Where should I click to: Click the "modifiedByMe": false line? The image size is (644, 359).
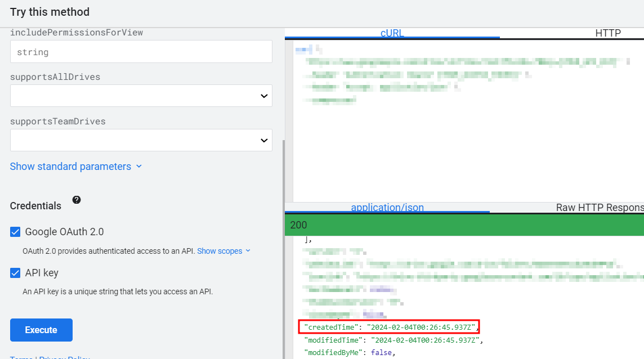pos(350,352)
